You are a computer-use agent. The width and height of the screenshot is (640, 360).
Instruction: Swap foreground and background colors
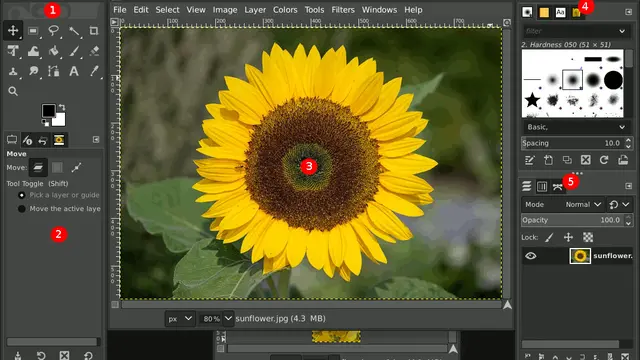click(62, 107)
